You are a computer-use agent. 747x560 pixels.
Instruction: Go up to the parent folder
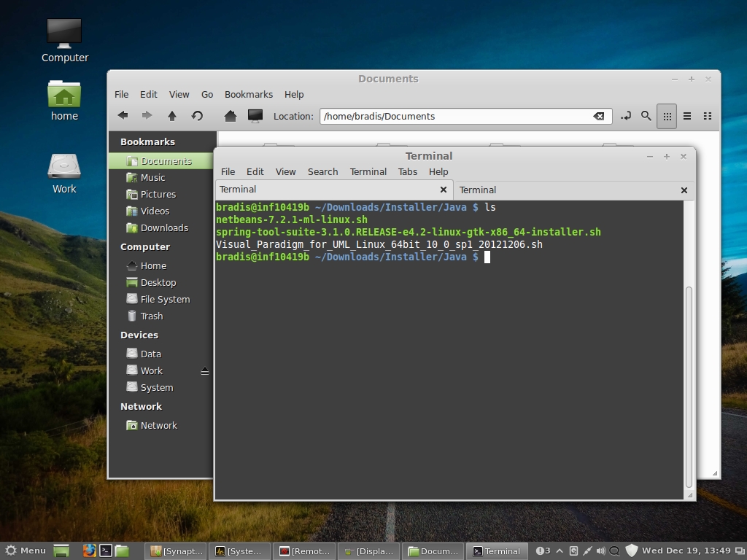[x=172, y=116]
